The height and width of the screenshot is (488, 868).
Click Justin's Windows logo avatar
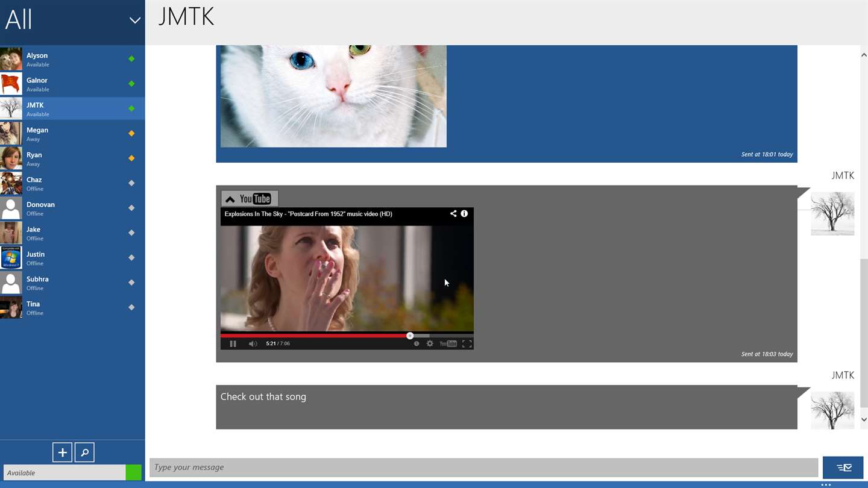[x=11, y=258]
